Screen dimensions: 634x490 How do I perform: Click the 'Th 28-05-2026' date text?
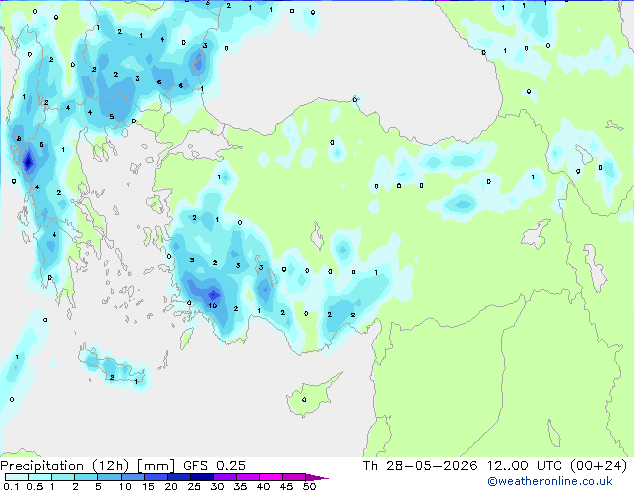point(420,466)
